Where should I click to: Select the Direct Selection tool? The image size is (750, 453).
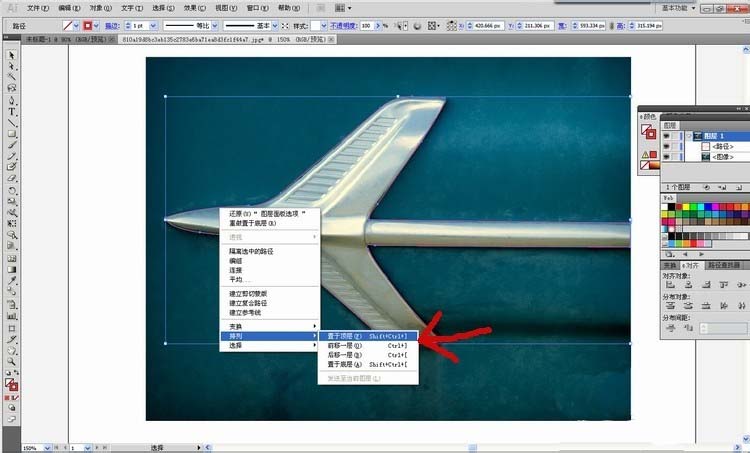click(x=11, y=66)
